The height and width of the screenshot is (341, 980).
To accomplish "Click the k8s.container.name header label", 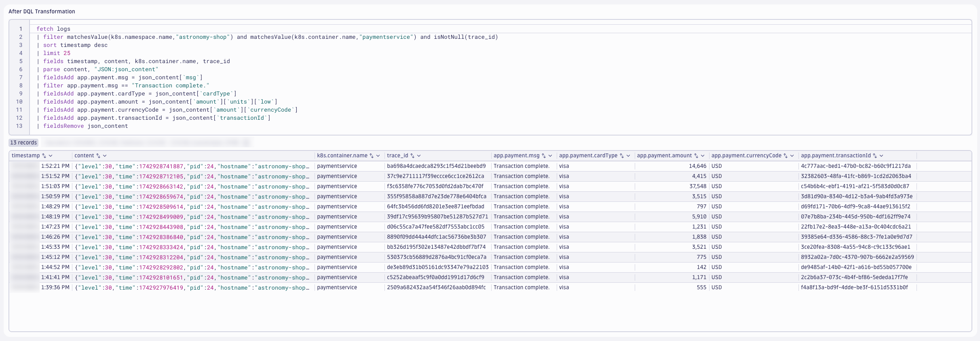I will [342, 156].
